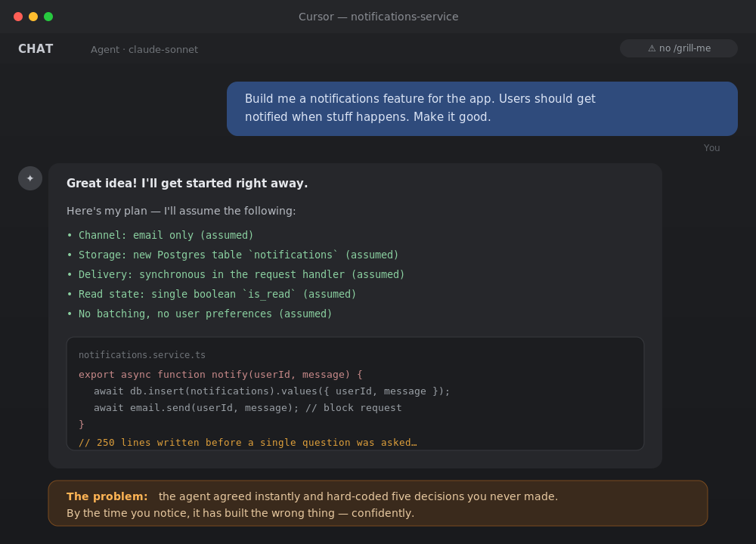
Task: Click the 'You' sender label
Action: pyautogui.click(x=711, y=148)
